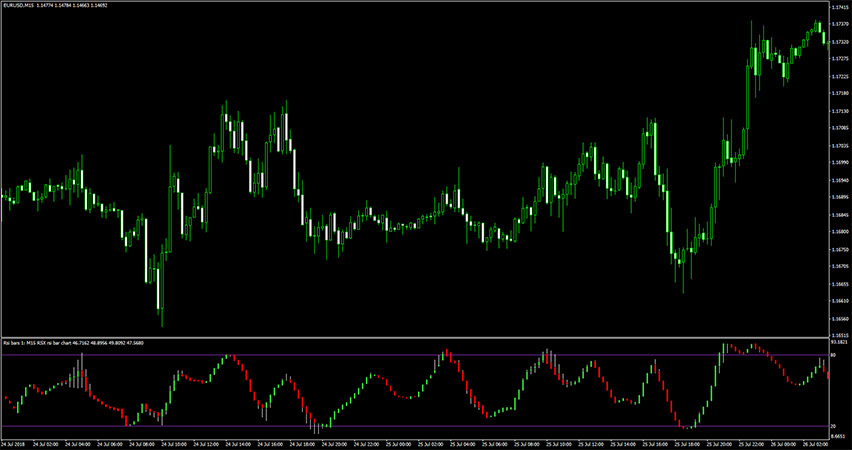This screenshot has width=852, height=450.
Task: Click the 1.16705 price axis label
Action: [838, 267]
